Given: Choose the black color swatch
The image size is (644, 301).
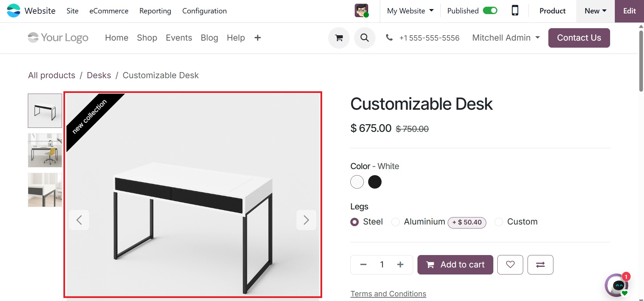Looking at the screenshot, I should (375, 182).
